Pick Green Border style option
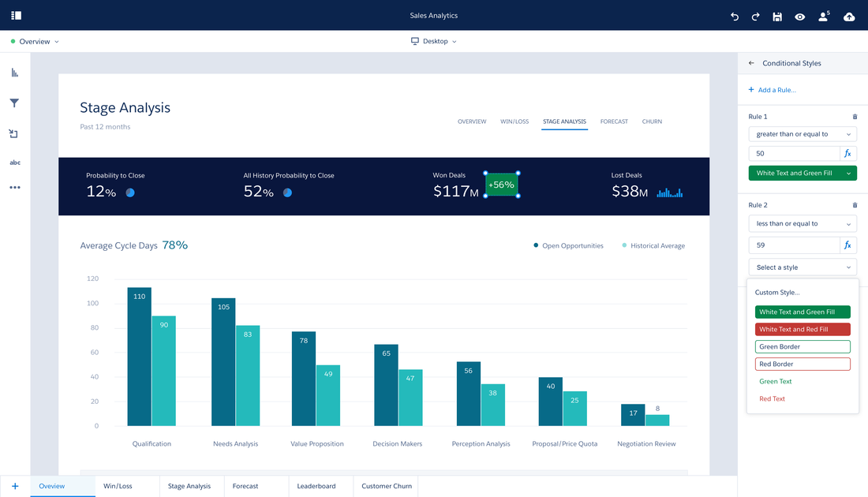868x497 pixels. (803, 346)
